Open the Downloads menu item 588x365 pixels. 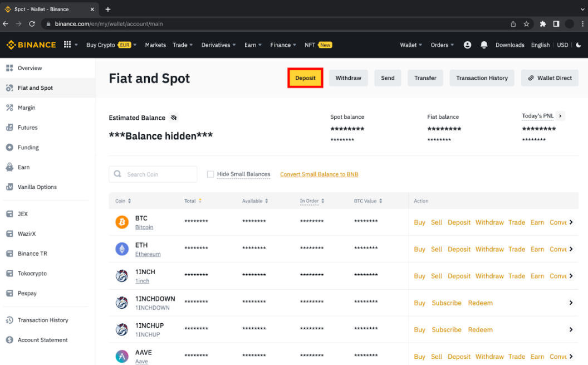tap(510, 45)
